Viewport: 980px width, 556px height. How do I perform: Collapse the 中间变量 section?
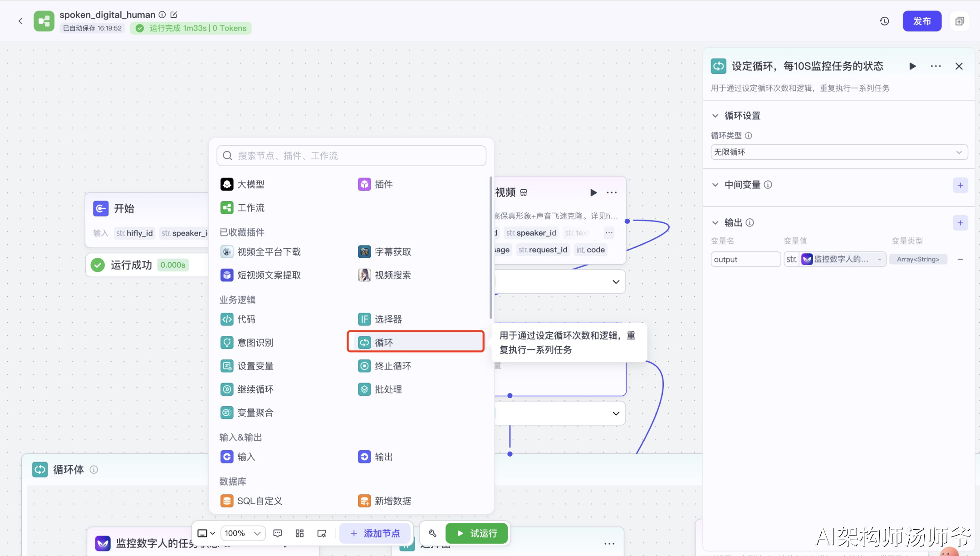point(715,185)
